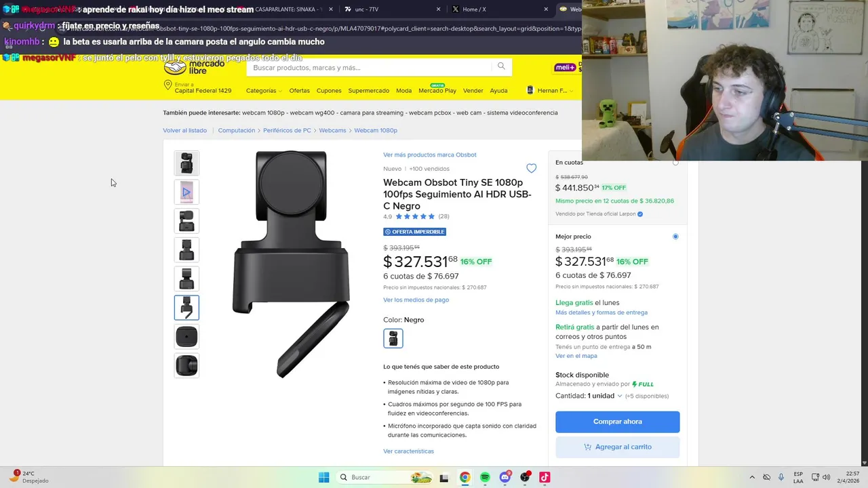The image size is (868, 488).
Task: Select the En cuotas radio option
Action: [675, 163]
